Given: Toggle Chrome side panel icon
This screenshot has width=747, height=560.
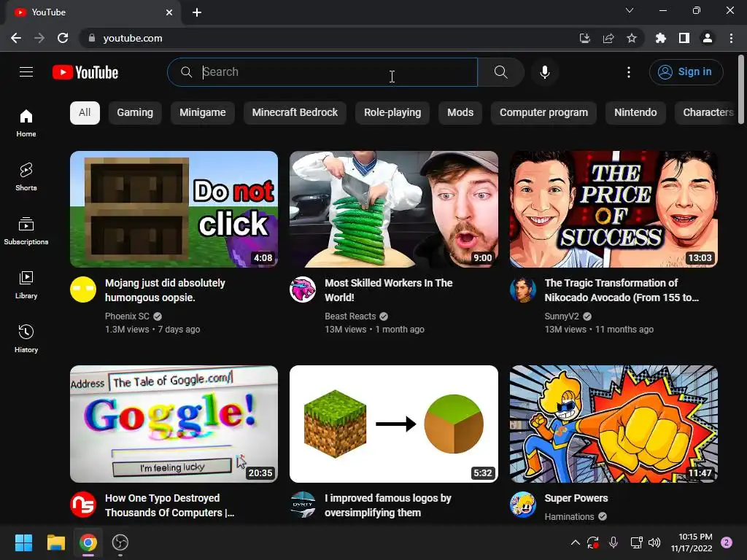Looking at the screenshot, I should pos(684,38).
